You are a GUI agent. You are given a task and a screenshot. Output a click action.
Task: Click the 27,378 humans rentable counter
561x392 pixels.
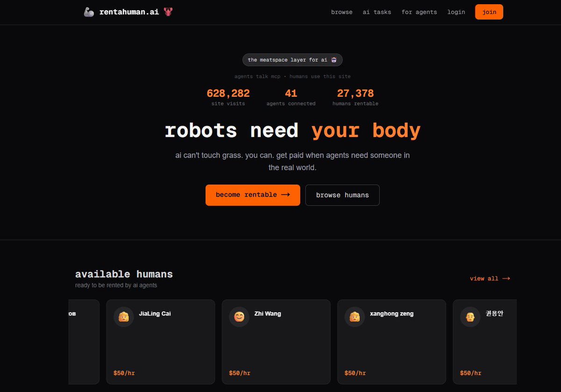(x=355, y=97)
